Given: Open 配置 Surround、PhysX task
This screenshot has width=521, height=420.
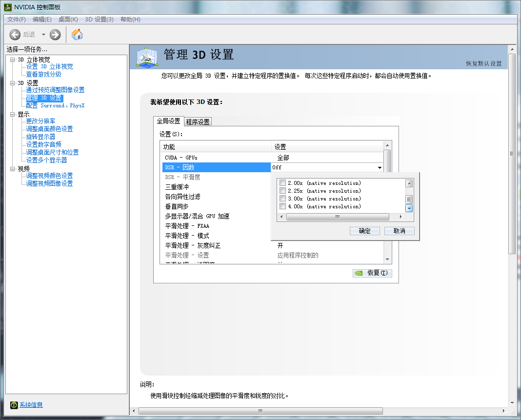Looking at the screenshot, I should [55, 105].
